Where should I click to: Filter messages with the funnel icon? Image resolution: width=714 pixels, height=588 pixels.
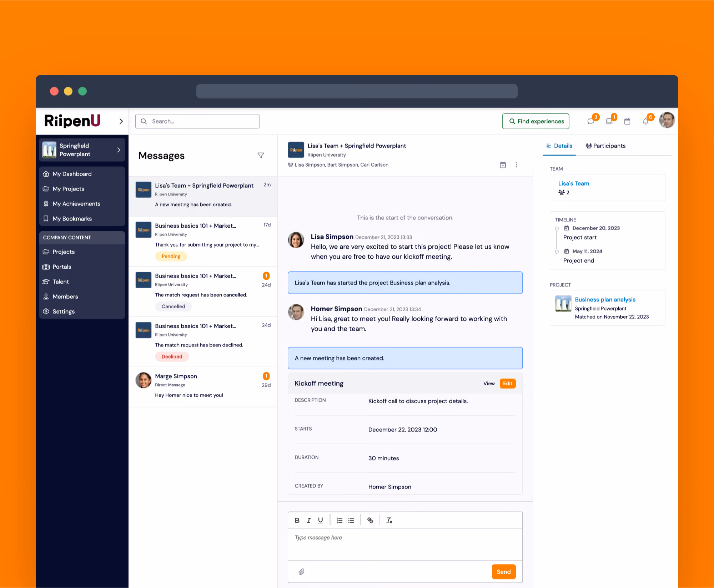261,156
